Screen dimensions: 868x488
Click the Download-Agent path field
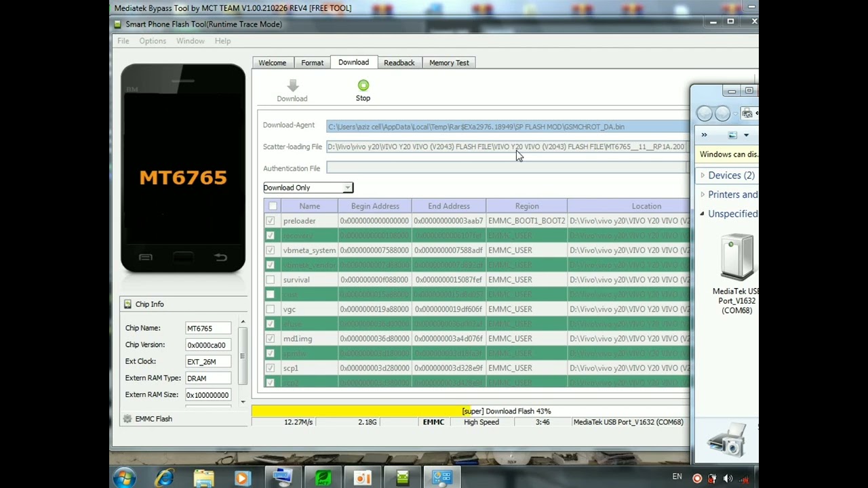click(507, 127)
